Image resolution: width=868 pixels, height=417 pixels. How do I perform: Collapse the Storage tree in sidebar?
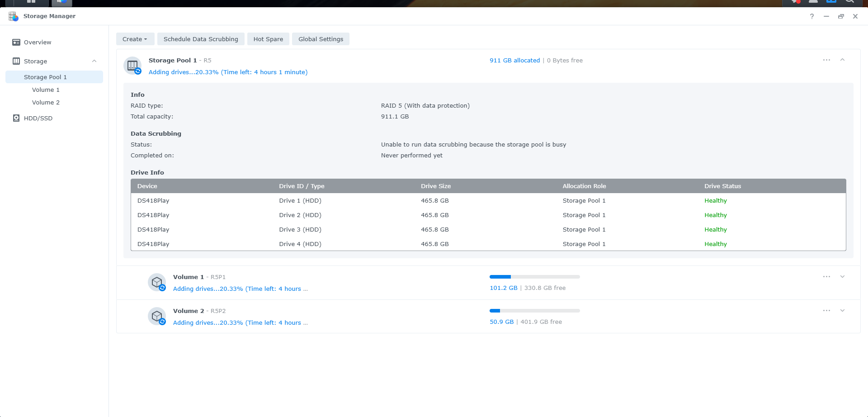click(94, 61)
